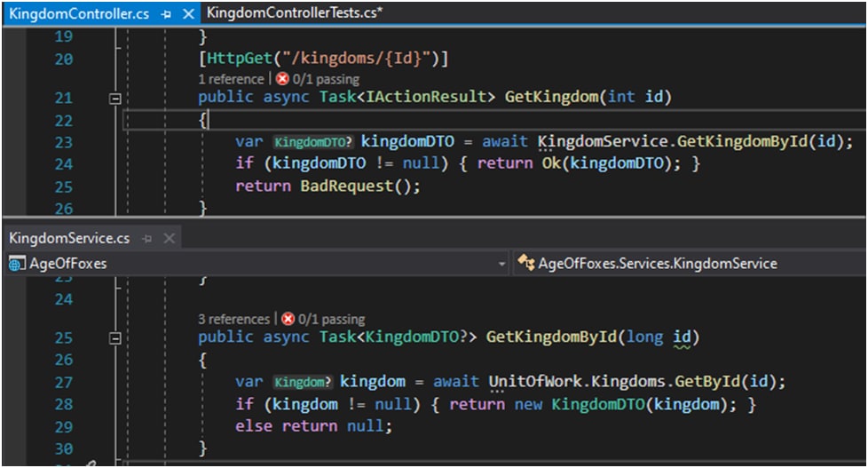Pin the KingdomService.cs tab
Viewport: 868px width, 468px height.
click(146, 239)
